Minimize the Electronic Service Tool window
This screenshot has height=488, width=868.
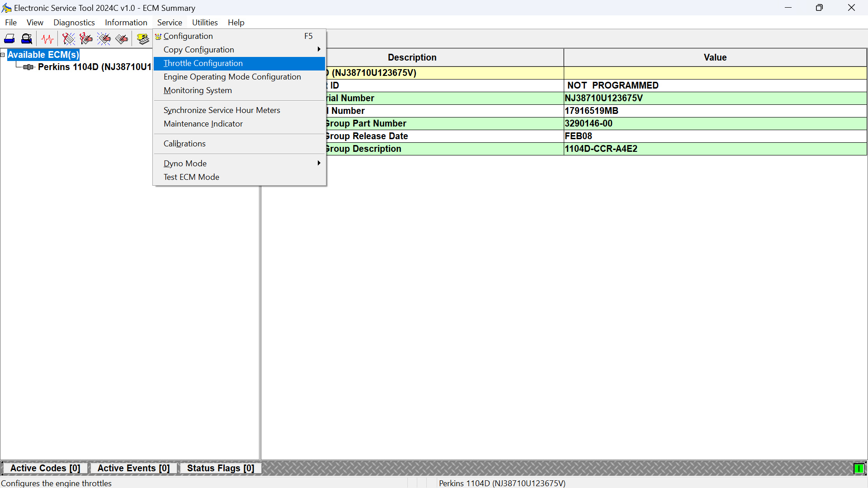click(x=788, y=8)
